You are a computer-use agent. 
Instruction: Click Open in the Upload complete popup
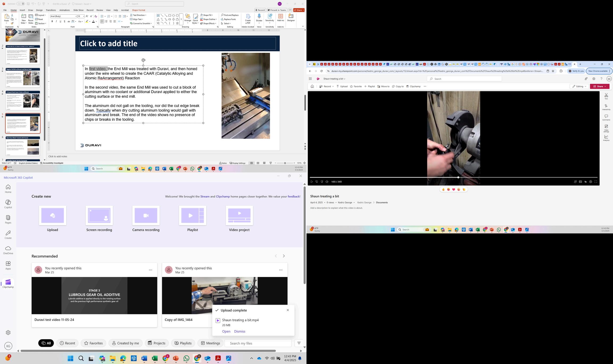pyautogui.click(x=226, y=331)
